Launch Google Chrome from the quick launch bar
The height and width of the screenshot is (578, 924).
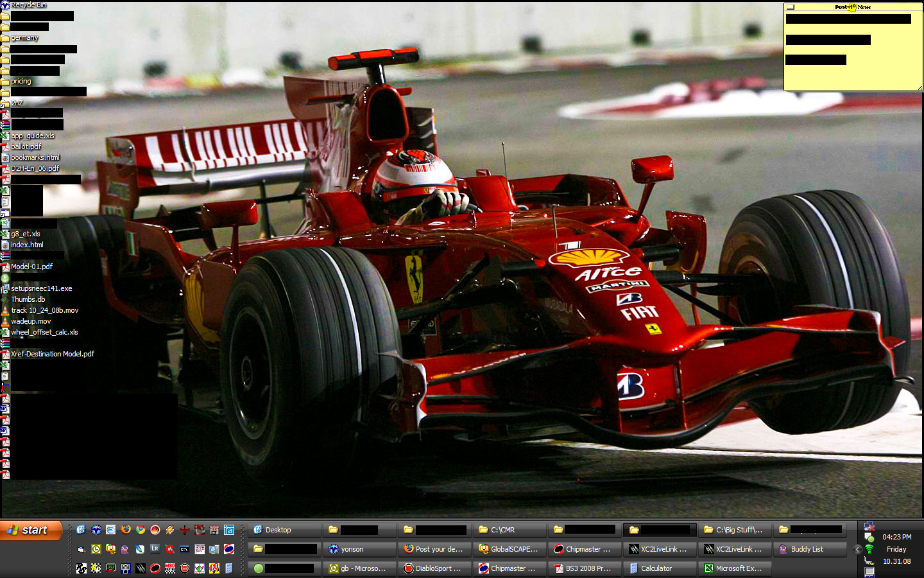141,530
